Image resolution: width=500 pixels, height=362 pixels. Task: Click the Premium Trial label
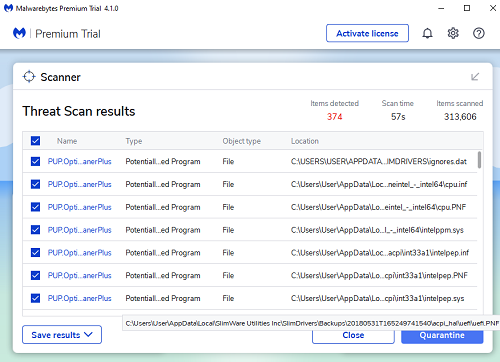(68, 34)
